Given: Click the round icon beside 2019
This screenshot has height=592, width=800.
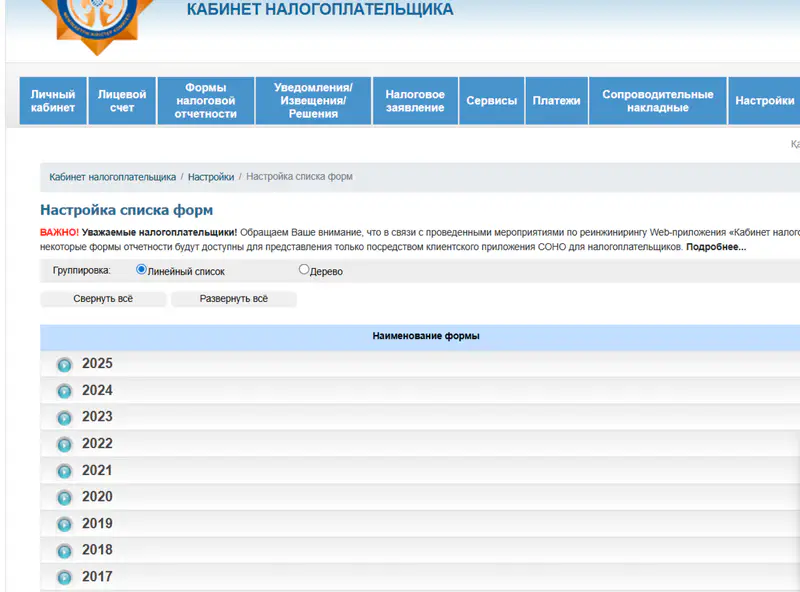Looking at the screenshot, I should click(65, 524).
